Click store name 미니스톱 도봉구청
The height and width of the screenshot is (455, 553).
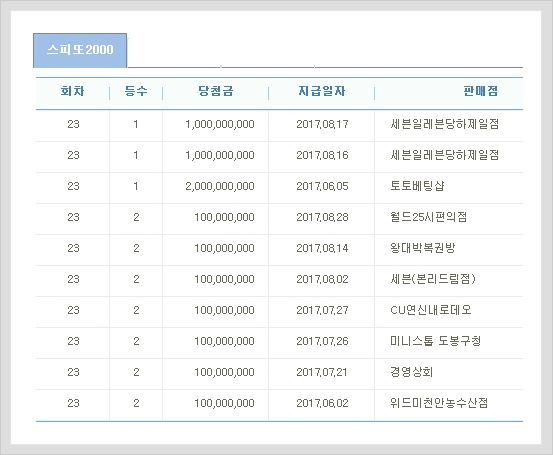[x=436, y=341]
